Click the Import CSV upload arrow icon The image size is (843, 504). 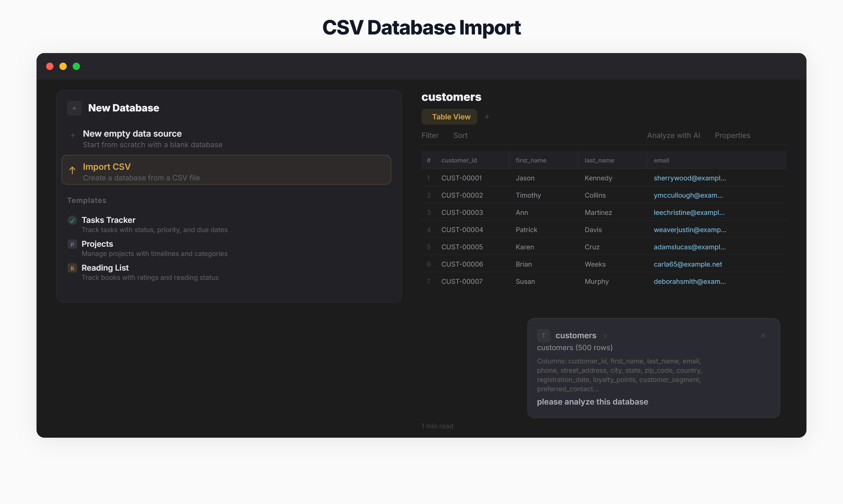click(72, 170)
